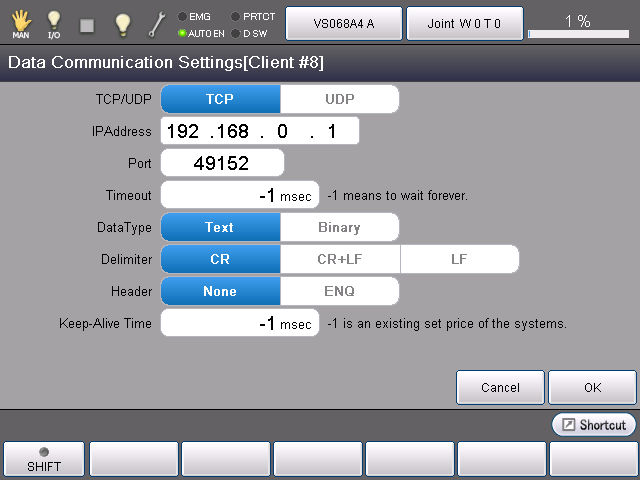The width and height of the screenshot is (640, 480).
Task: Set Delimiter to CR+LF
Action: coord(339,259)
